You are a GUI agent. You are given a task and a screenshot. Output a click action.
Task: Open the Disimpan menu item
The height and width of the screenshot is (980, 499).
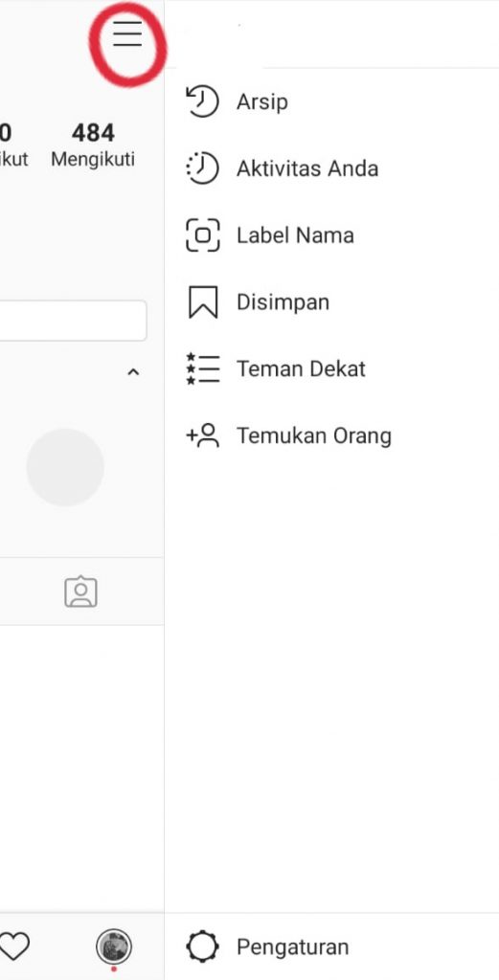(283, 302)
